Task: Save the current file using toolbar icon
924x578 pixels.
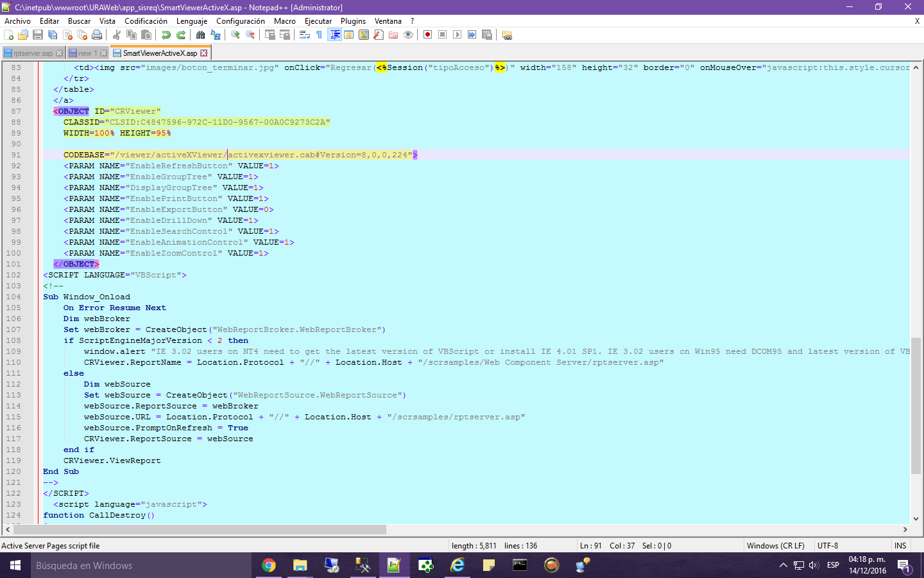Action: pyautogui.click(x=38, y=35)
